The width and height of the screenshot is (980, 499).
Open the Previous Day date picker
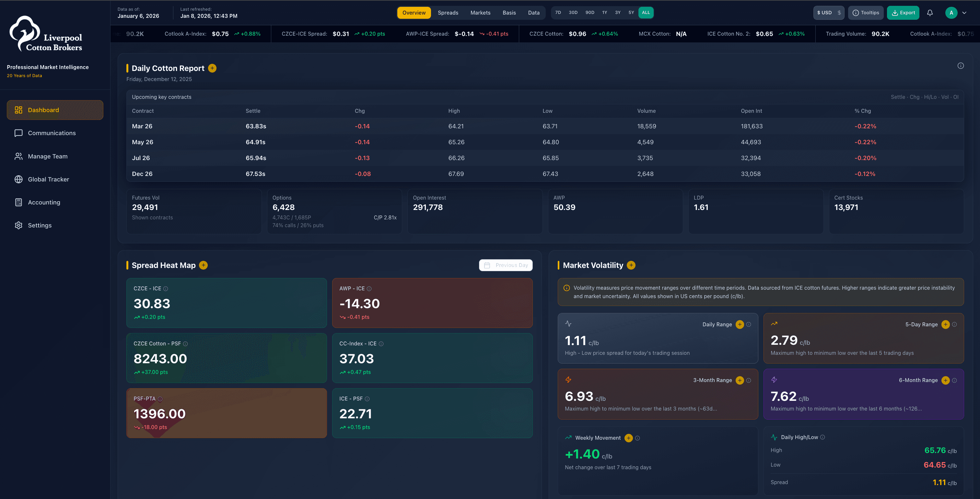coord(506,265)
